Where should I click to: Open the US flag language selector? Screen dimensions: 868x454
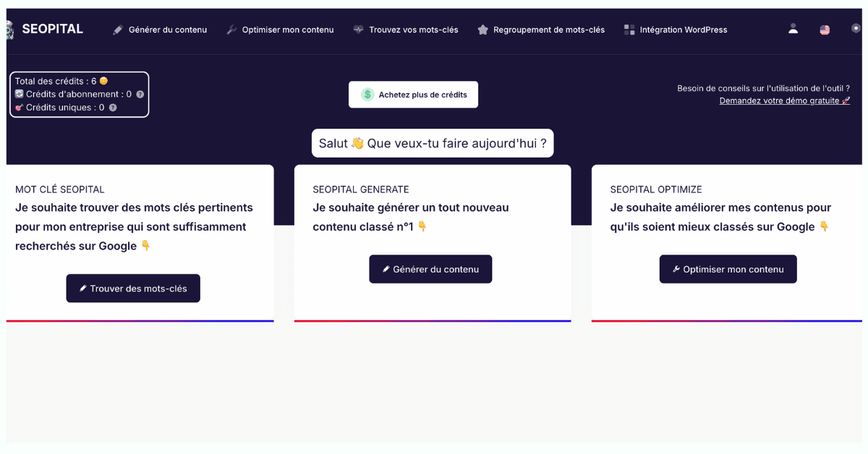[825, 30]
